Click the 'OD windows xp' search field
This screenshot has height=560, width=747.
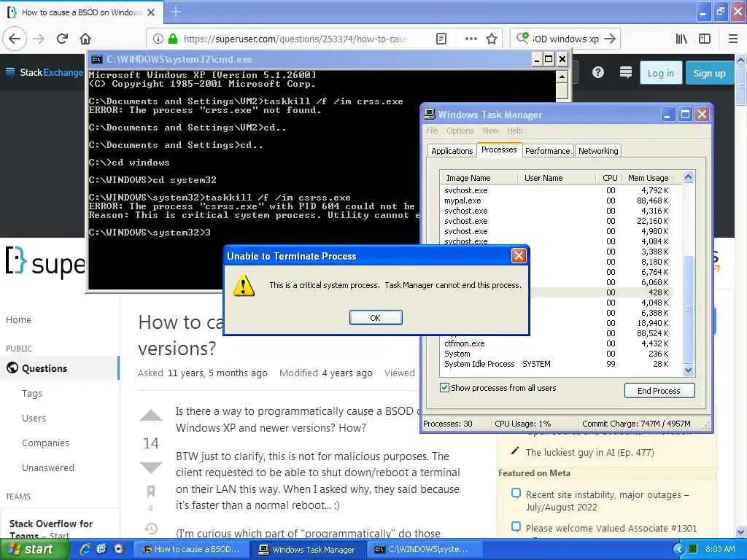pyautogui.click(x=565, y=39)
